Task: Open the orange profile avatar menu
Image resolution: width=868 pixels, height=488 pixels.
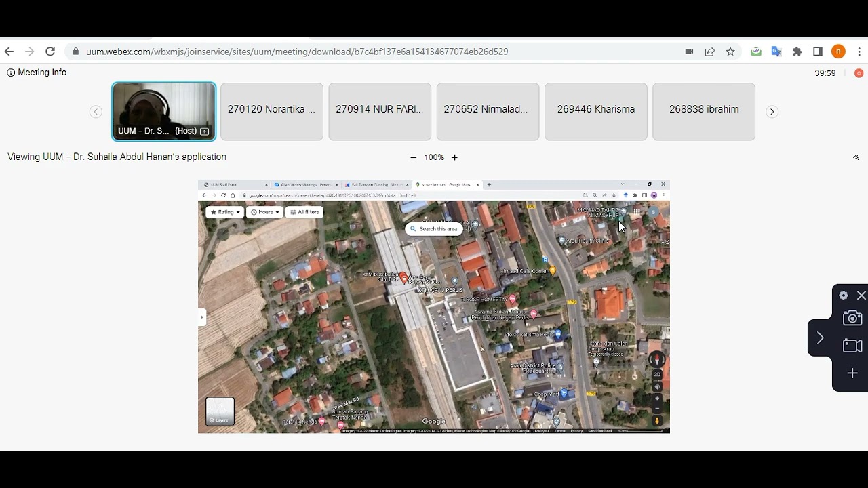Action: (839, 52)
